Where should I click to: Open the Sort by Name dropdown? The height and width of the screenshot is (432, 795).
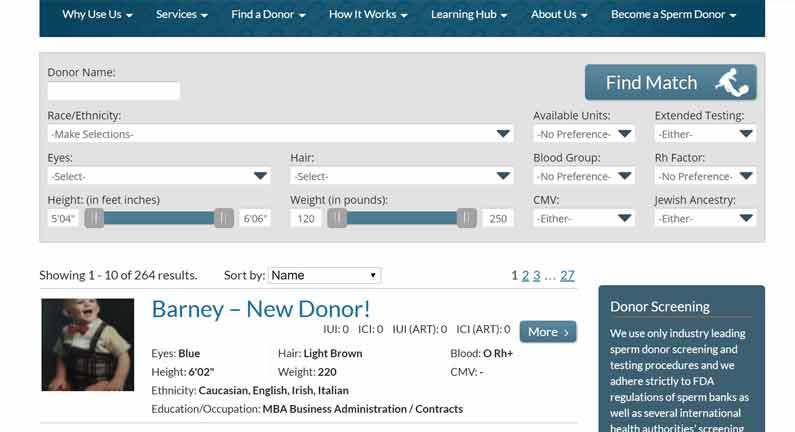point(324,275)
